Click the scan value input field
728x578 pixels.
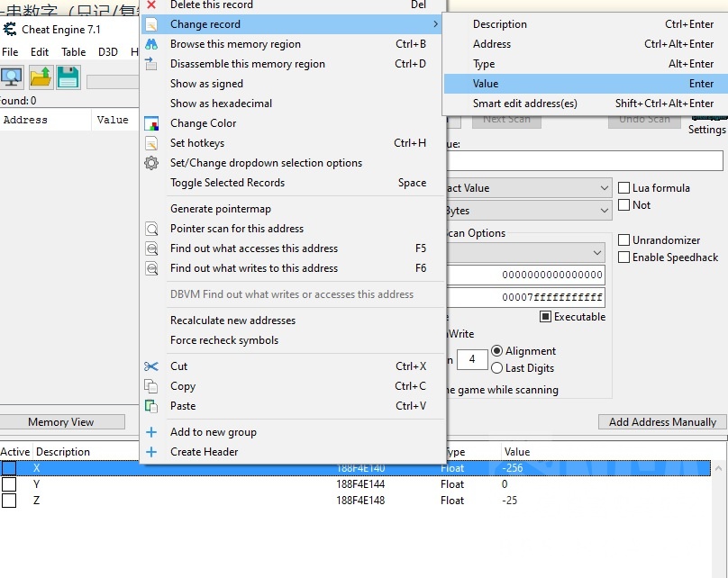(x=585, y=161)
